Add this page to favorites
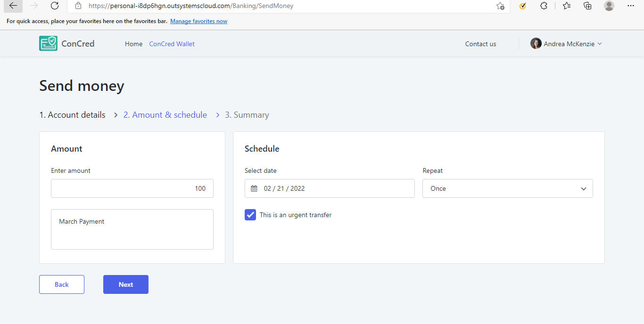 coord(500,6)
